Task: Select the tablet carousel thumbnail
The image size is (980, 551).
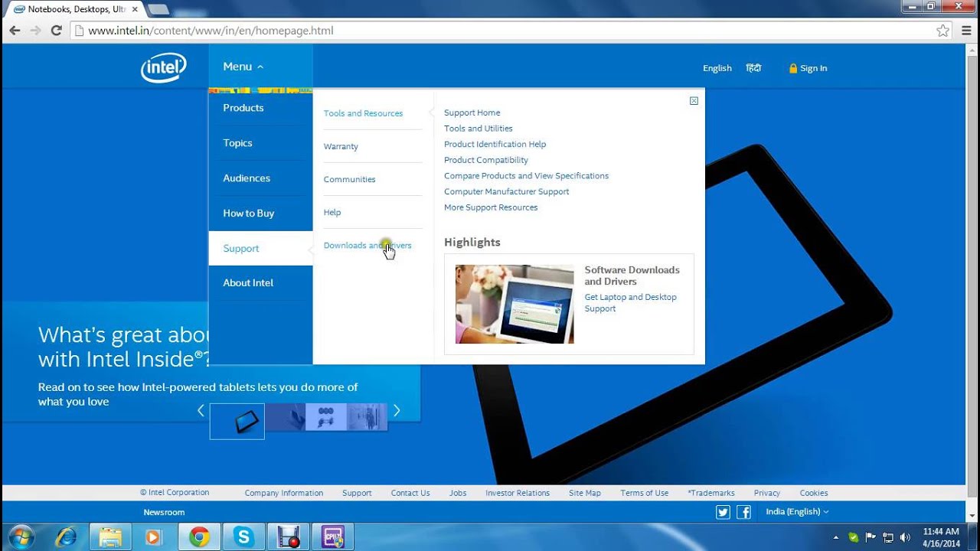Action: [x=237, y=421]
